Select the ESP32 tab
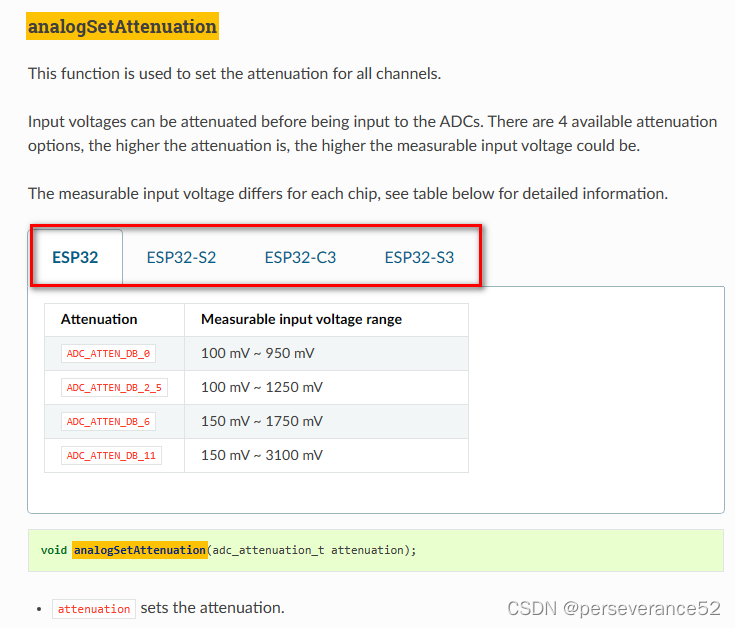 click(x=75, y=257)
